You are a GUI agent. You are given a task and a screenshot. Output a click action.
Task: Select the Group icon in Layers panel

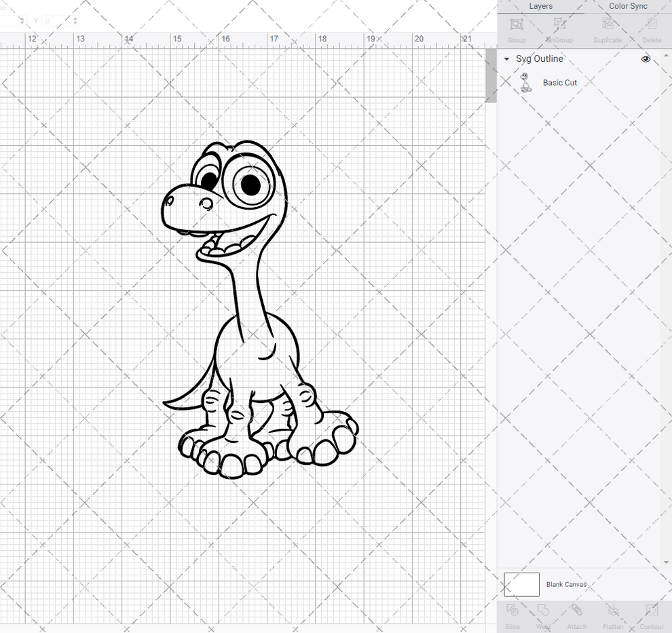click(x=516, y=24)
